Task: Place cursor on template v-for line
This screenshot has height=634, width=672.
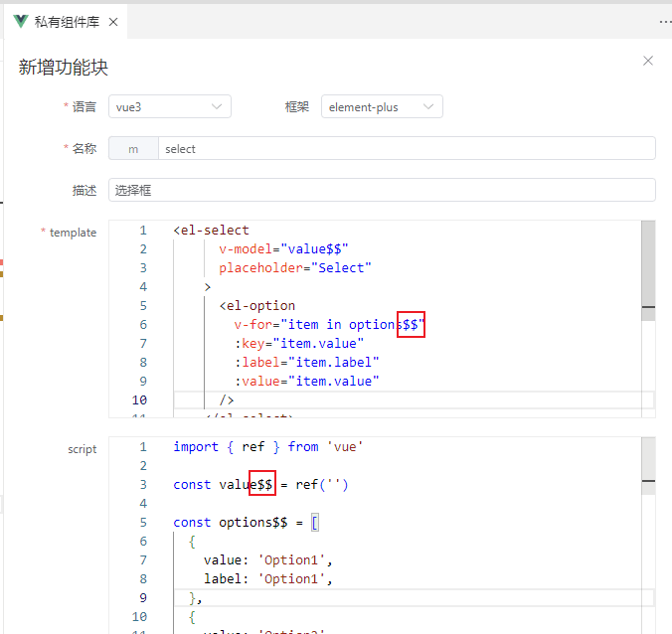Action: tap(328, 325)
